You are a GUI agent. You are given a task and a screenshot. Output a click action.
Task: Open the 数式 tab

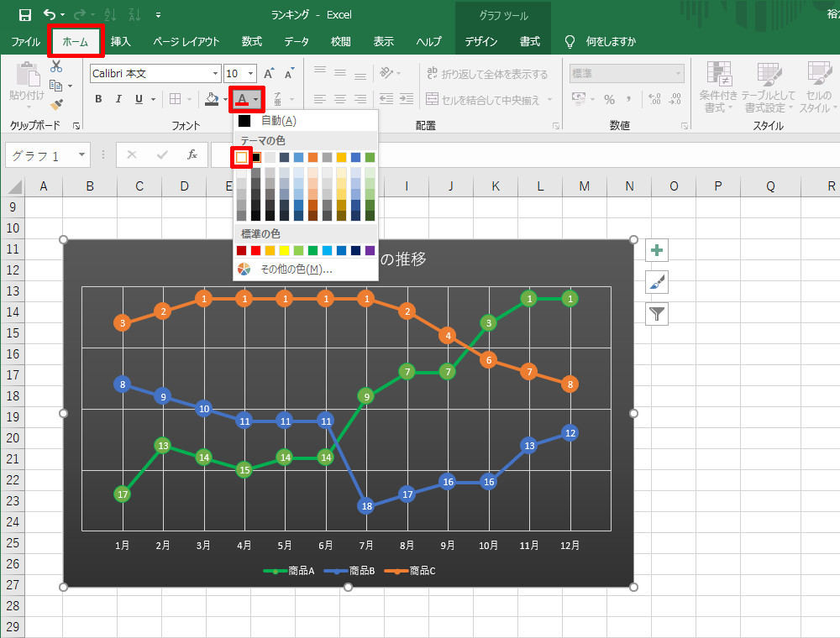(251, 41)
